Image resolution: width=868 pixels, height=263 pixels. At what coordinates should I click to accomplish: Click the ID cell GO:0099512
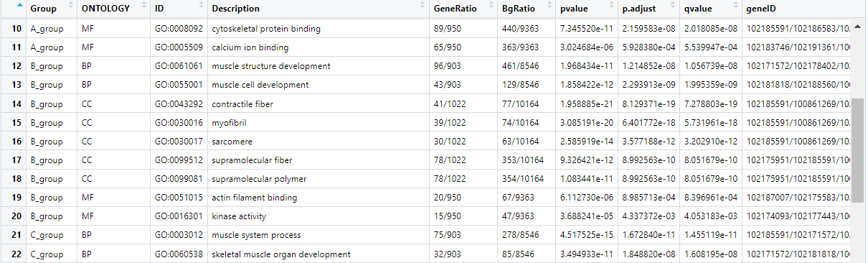click(179, 160)
